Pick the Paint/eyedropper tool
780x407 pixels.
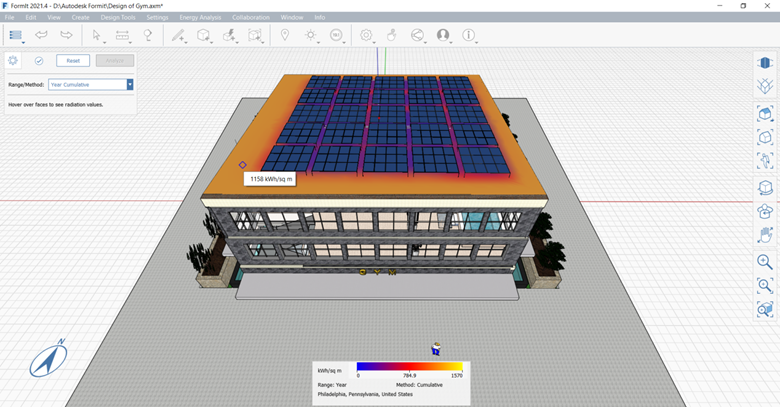coord(148,35)
